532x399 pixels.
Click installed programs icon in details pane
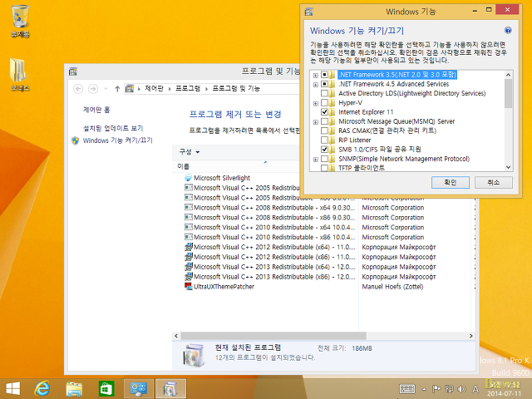[194, 356]
